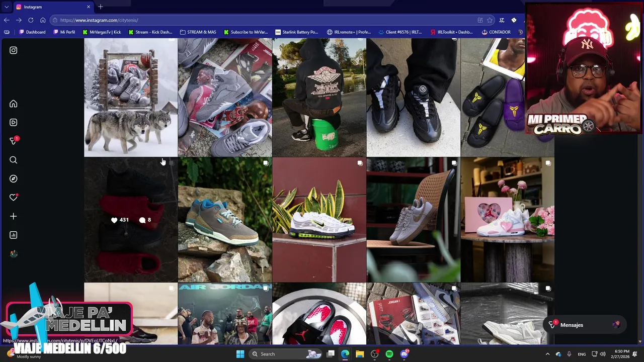Open the CONTADOR bookmark
This screenshot has width=644, height=362.
click(496, 32)
